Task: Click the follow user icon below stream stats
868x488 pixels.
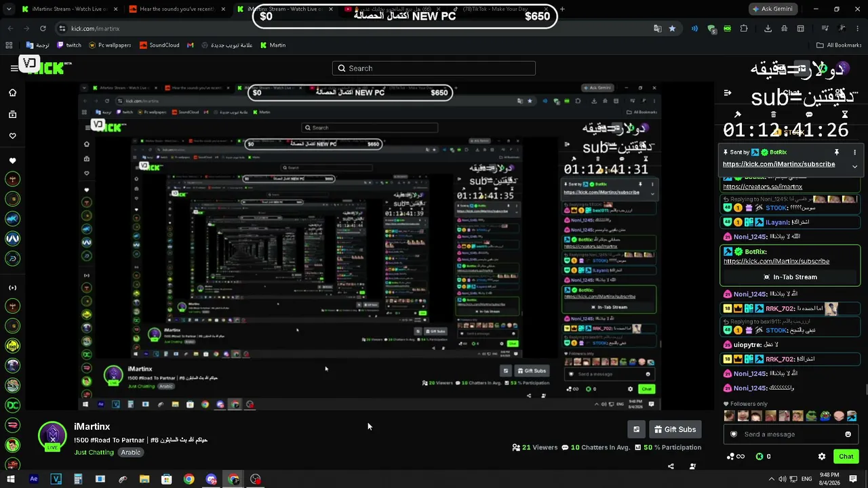Action: click(x=692, y=466)
